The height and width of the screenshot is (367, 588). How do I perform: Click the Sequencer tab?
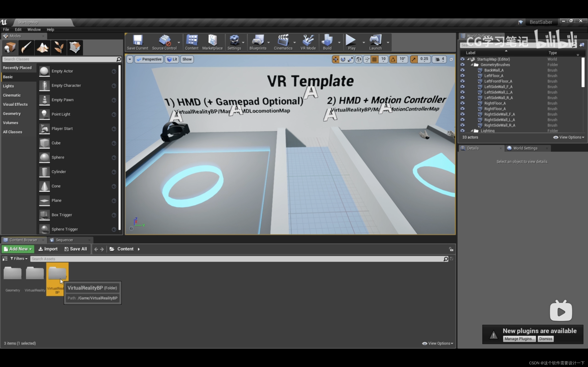[x=64, y=240]
